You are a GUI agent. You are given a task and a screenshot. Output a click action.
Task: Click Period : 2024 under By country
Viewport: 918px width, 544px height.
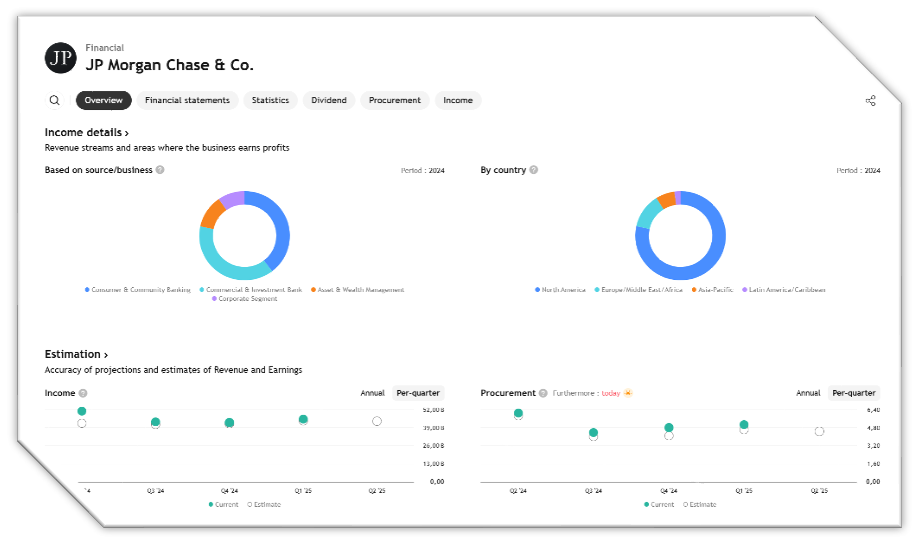coord(858,170)
